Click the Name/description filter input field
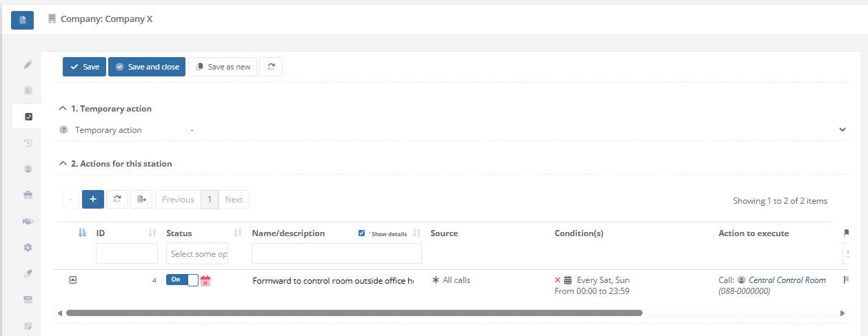 coord(336,254)
